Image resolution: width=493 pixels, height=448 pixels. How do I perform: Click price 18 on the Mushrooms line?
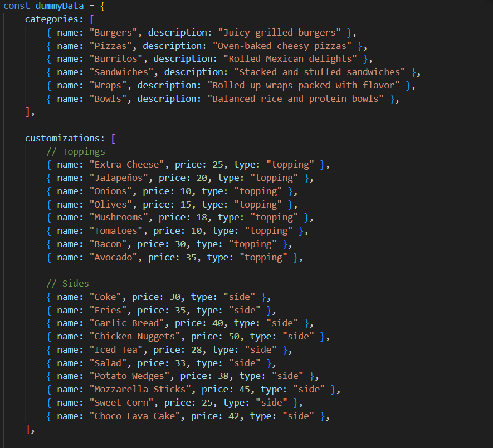[x=202, y=218]
